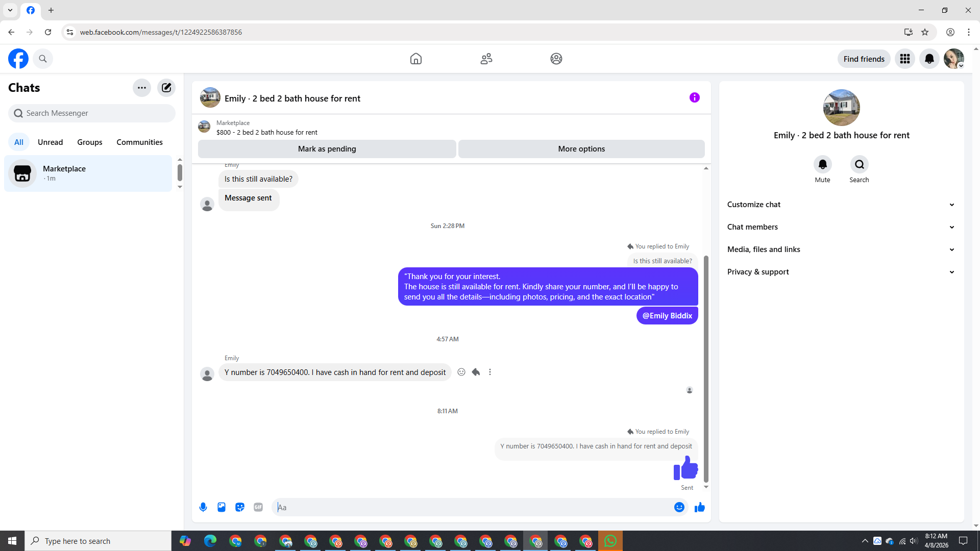Click the More options button
This screenshot has width=980, height=551.
[x=581, y=149]
